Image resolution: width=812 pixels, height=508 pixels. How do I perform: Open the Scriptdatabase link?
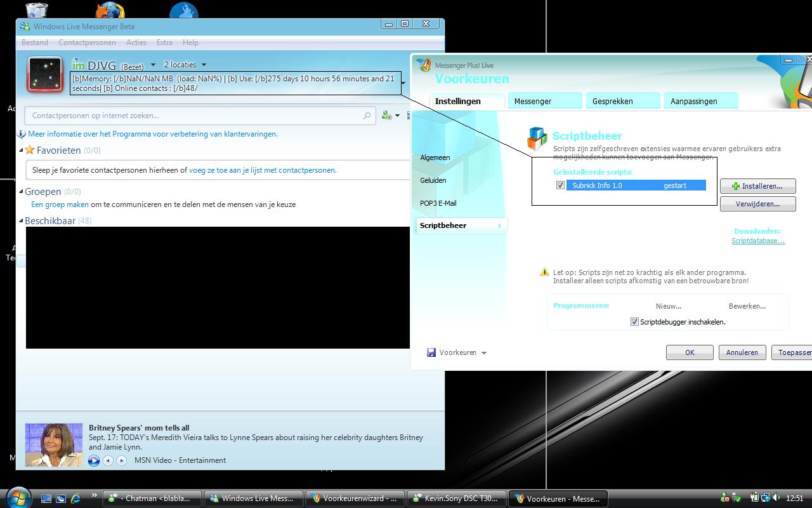[758, 241]
